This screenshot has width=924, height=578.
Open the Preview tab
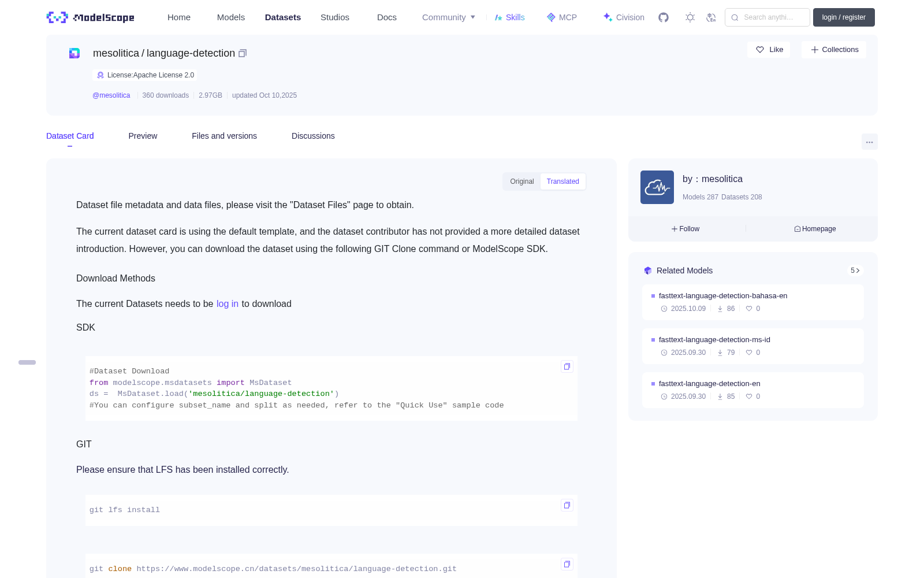143,136
